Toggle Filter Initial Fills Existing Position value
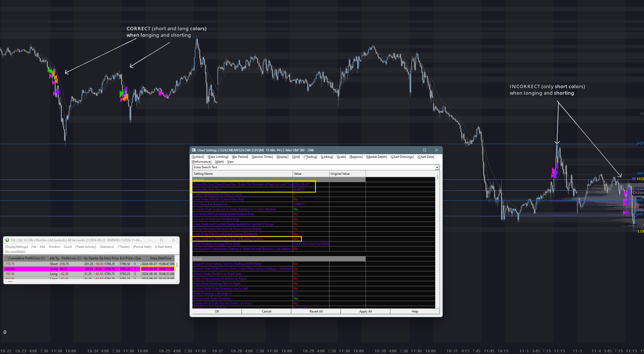This screenshot has height=354, width=644. (x=296, y=239)
